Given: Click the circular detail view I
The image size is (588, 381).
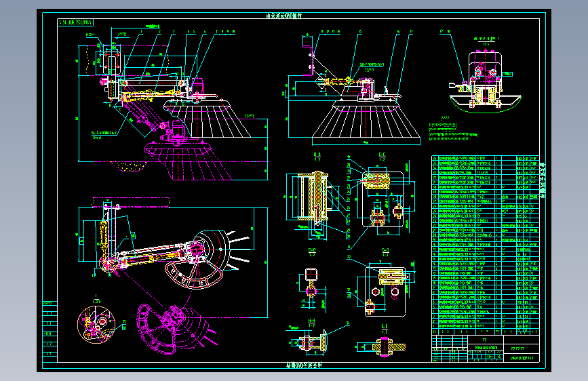Looking at the screenshot, I should pyautogui.click(x=96, y=324).
